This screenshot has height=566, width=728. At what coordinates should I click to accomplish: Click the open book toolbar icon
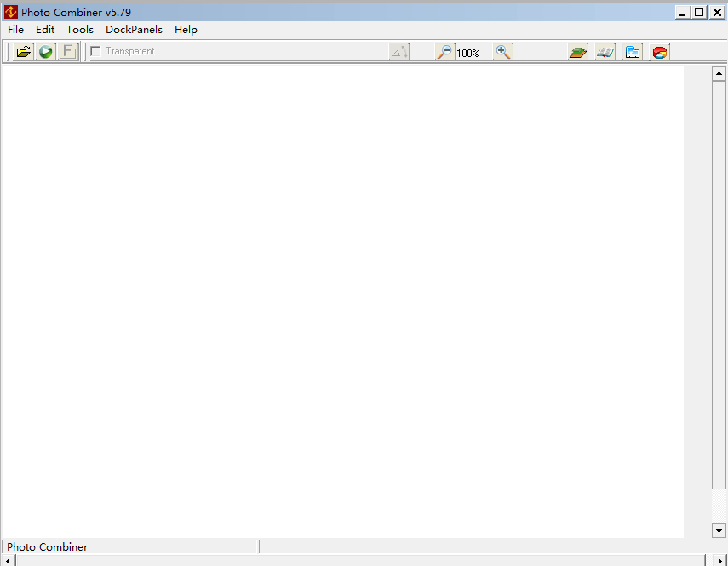pyautogui.click(x=605, y=53)
